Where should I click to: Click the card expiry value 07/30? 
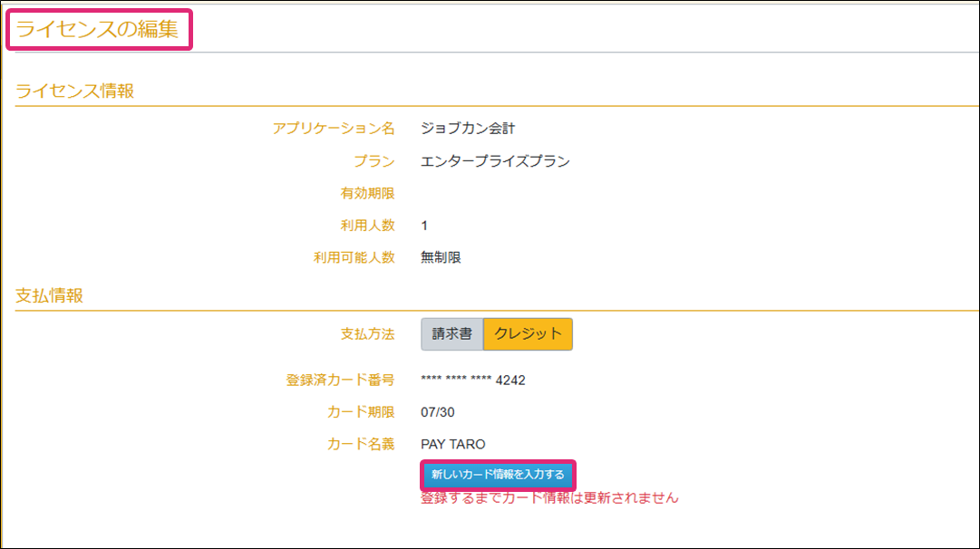438,412
